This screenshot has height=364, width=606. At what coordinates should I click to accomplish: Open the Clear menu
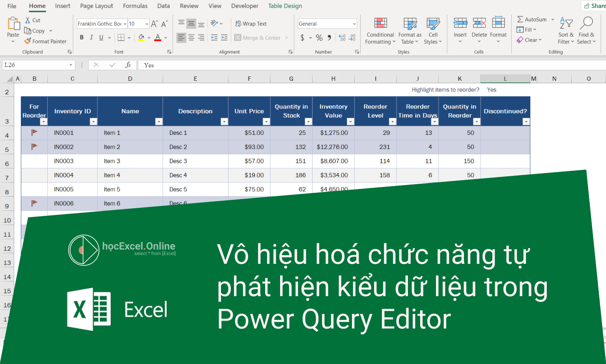[x=529, y=40]
